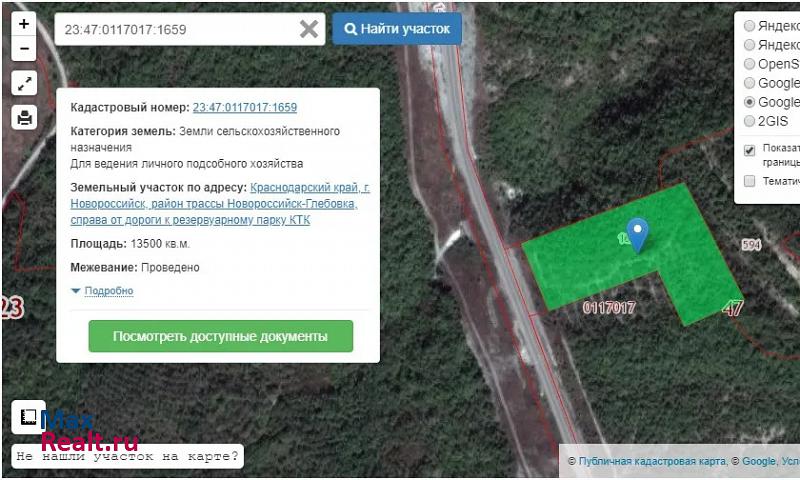
Task: Select the first Яндекс map layer
Action: [x=750, y=26]
